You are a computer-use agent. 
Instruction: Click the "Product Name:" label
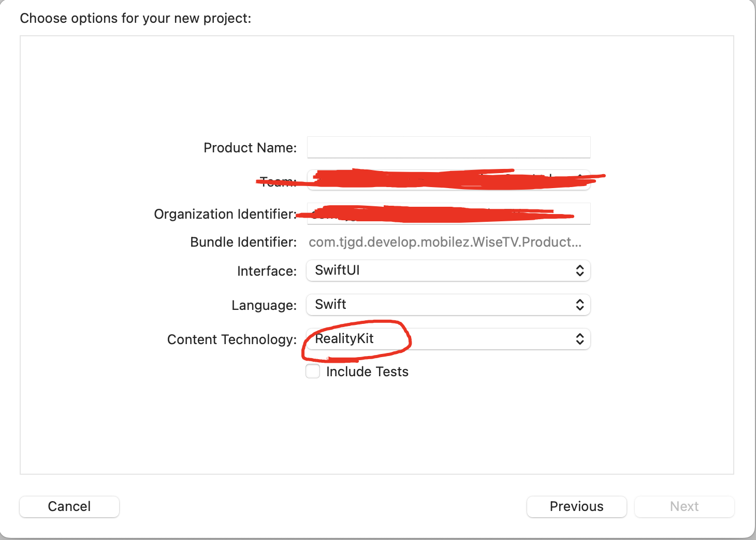[x=250, y=148]
